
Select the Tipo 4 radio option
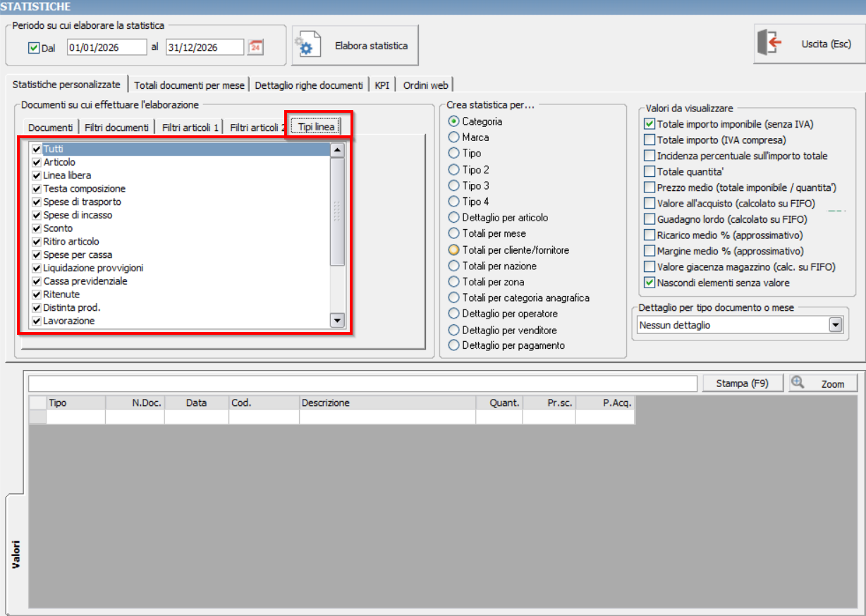[x=454, y=202]
